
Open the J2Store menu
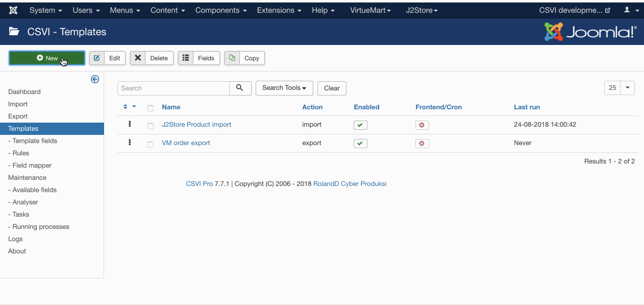point(422,10)
